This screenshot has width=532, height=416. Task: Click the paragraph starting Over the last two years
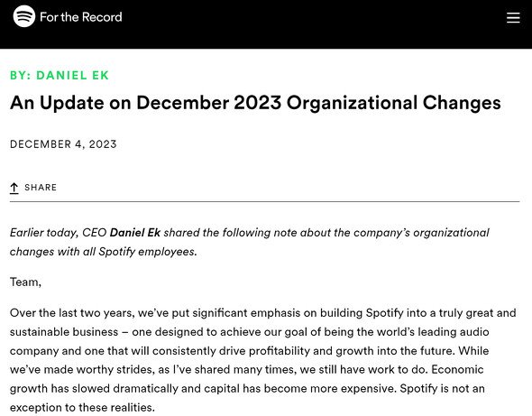(263, 360)
